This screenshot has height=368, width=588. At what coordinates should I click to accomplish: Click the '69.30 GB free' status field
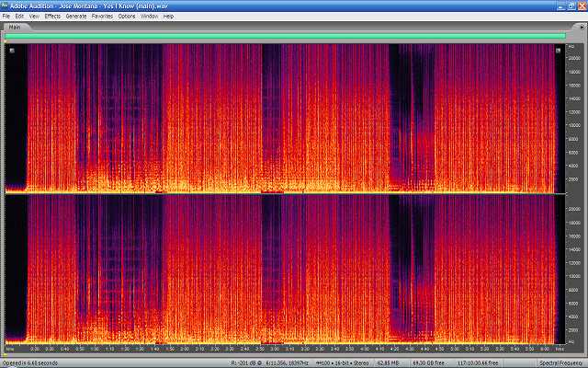tap(428, 363)
